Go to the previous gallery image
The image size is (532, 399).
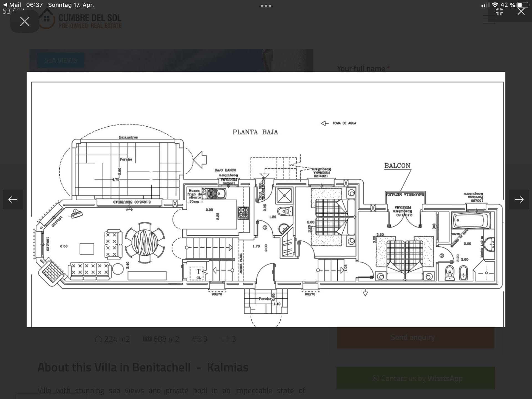13,199
